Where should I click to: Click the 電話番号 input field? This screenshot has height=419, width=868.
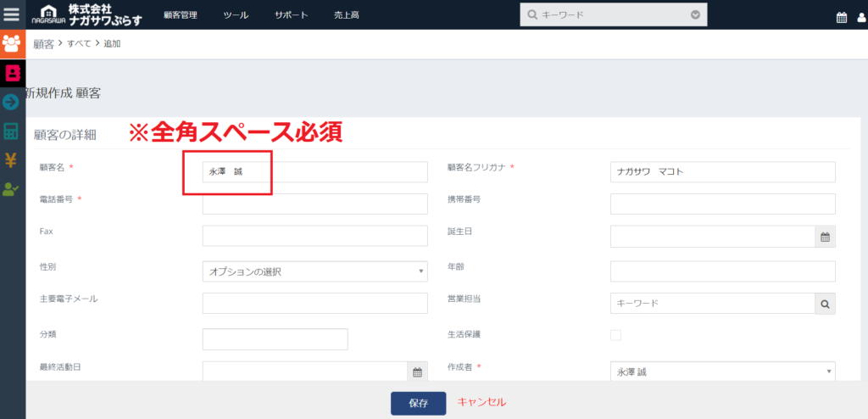point(314,204)
